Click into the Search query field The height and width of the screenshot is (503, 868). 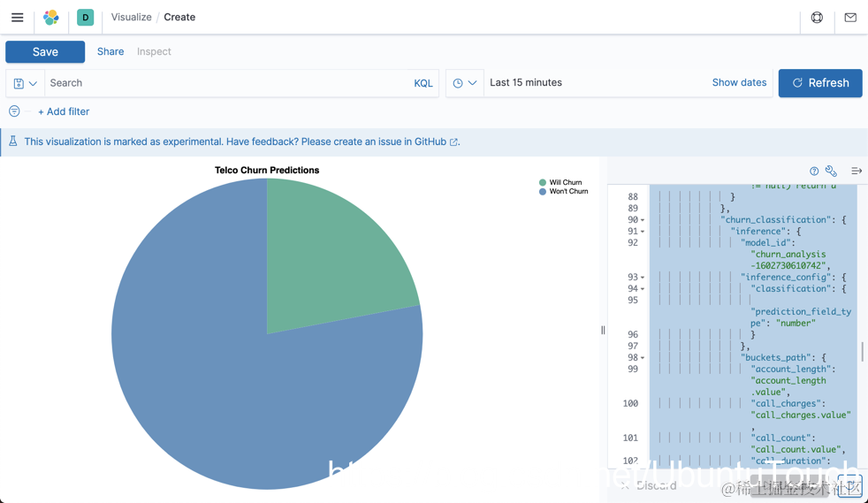point(229,83)
